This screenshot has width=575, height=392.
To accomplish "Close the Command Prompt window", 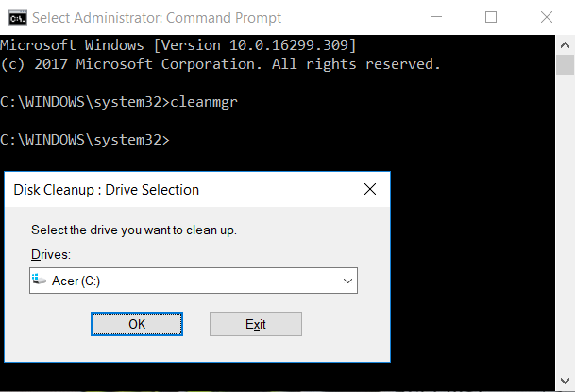I will 548,17.
